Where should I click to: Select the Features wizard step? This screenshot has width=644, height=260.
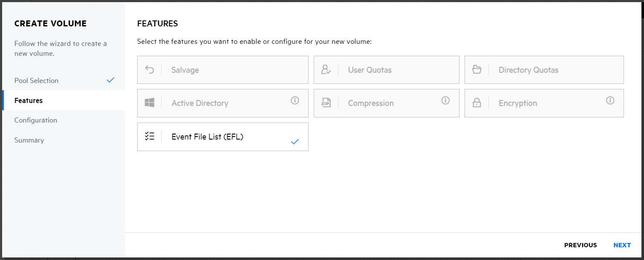[29, 100]
